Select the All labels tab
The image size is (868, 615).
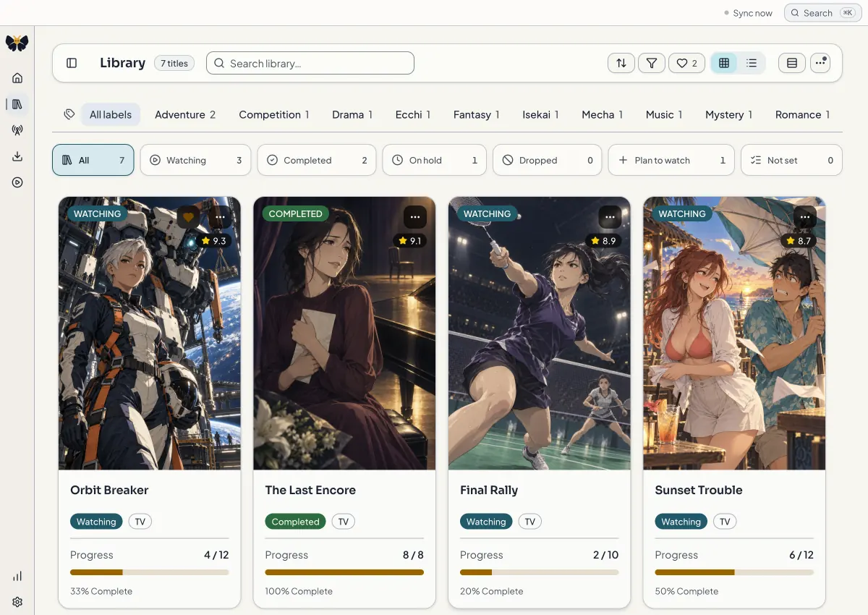click(x=111, y=114)
